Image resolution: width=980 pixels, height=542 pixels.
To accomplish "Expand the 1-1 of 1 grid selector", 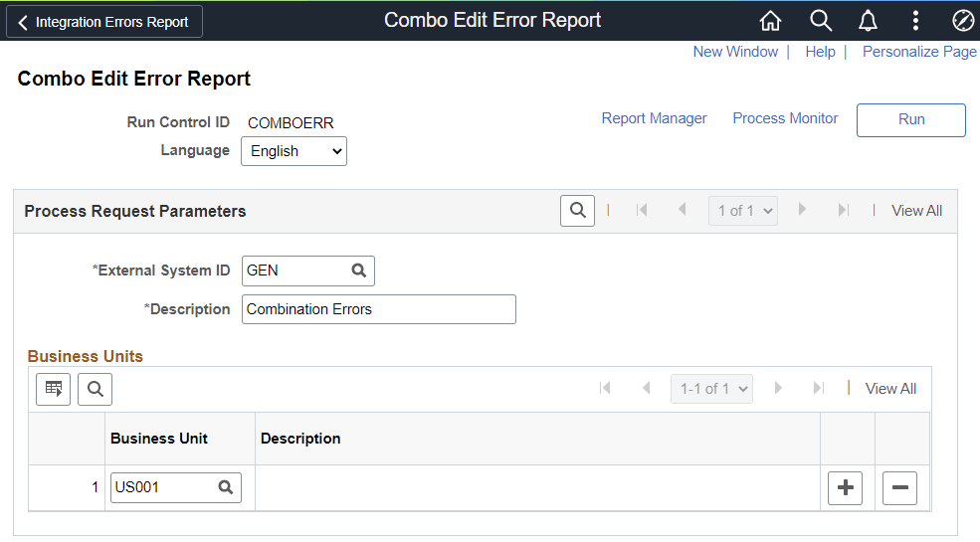I will pyautogui.click(x=712, y=389).
